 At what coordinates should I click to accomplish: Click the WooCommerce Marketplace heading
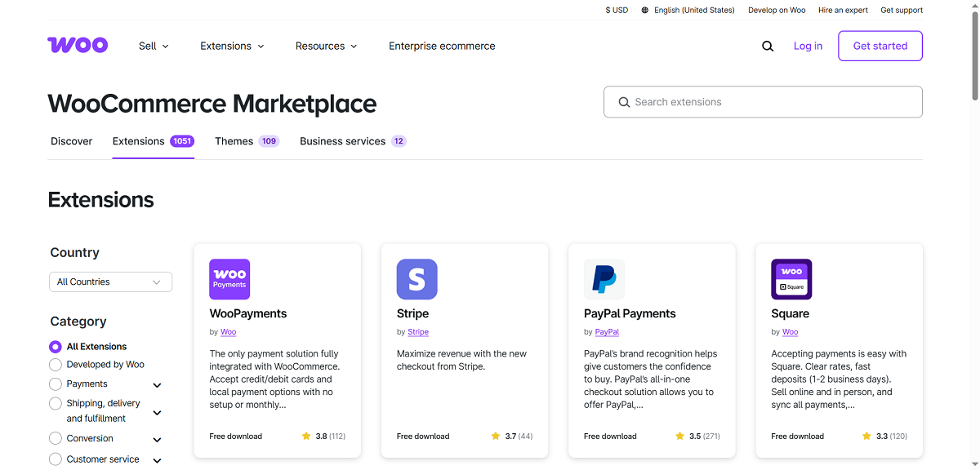(x=212, y=104)
